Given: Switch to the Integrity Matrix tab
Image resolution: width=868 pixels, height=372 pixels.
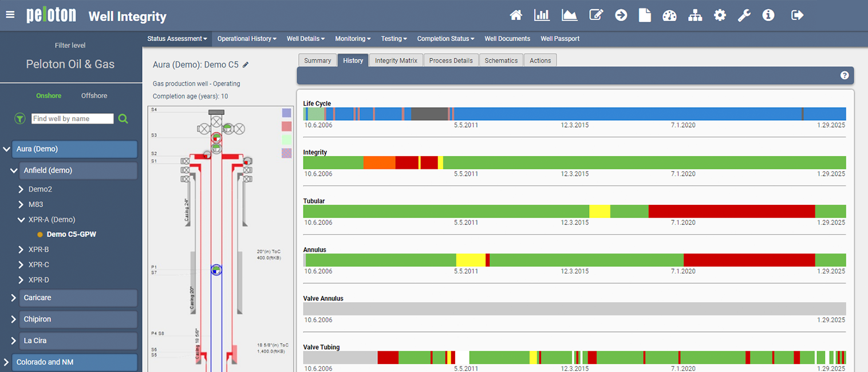Looking at the screenshot, I should pos(396,61).
